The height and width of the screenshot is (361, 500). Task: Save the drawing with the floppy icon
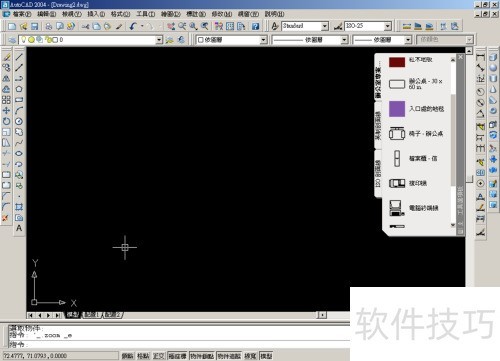(x=34, y=26)
